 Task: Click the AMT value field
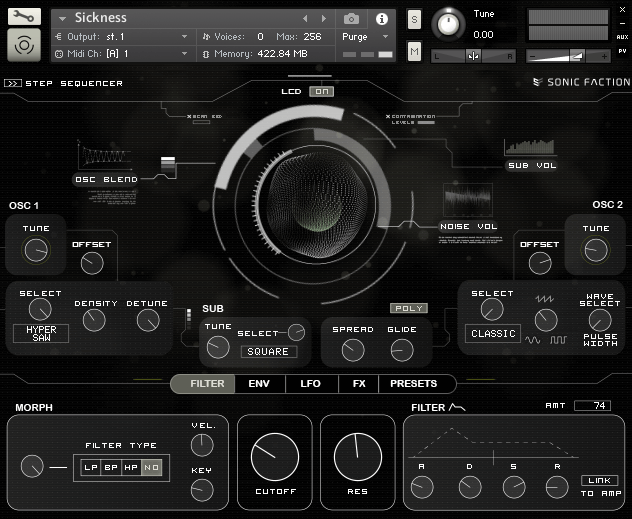592,405
